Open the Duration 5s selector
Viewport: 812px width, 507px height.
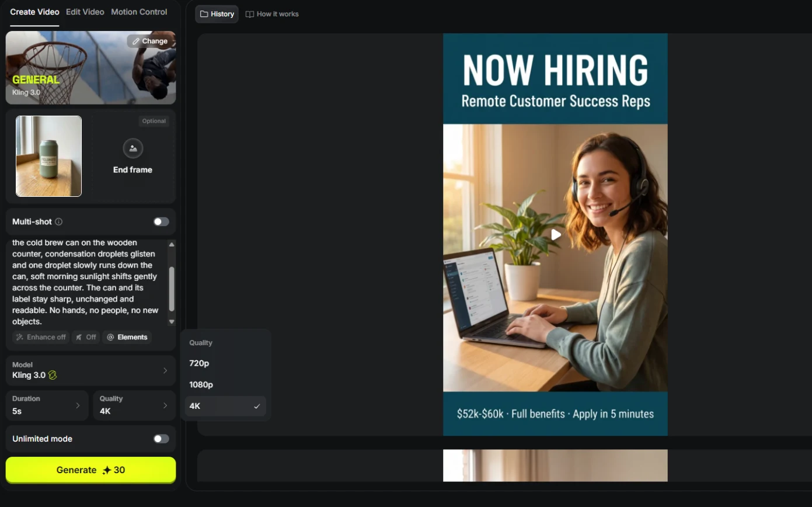[x=47, y=405]
